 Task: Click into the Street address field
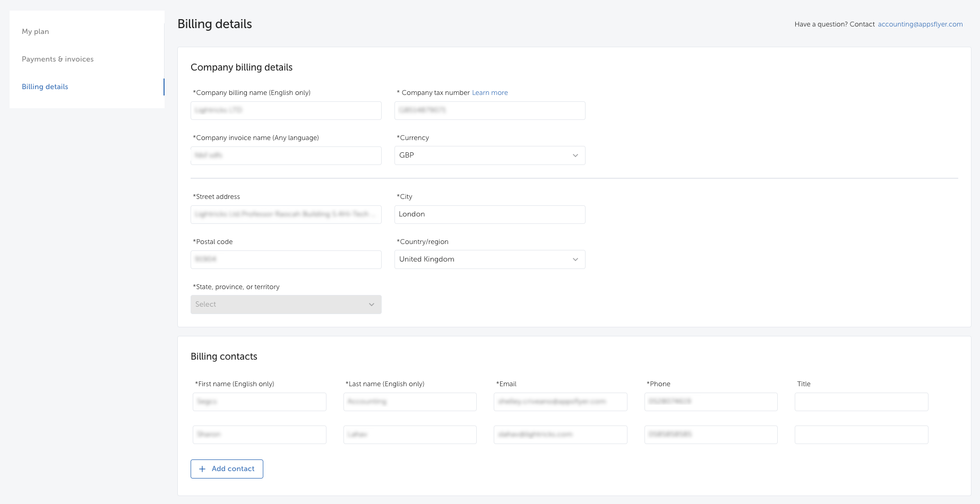(x=286, y=214)
